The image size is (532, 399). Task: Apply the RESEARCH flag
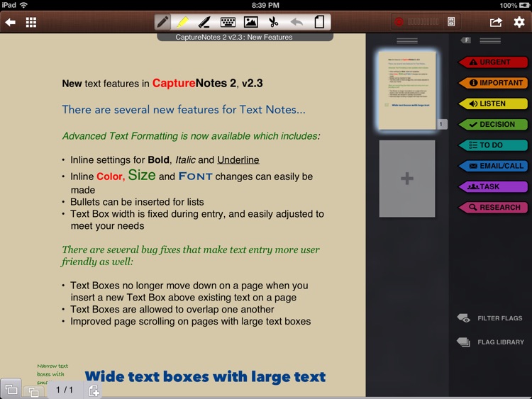493,208
